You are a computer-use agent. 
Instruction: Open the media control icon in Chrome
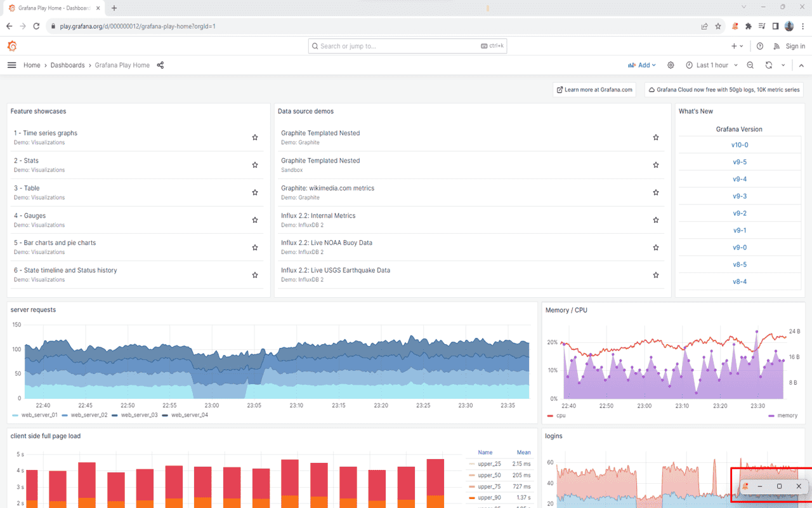coord(762,26)
